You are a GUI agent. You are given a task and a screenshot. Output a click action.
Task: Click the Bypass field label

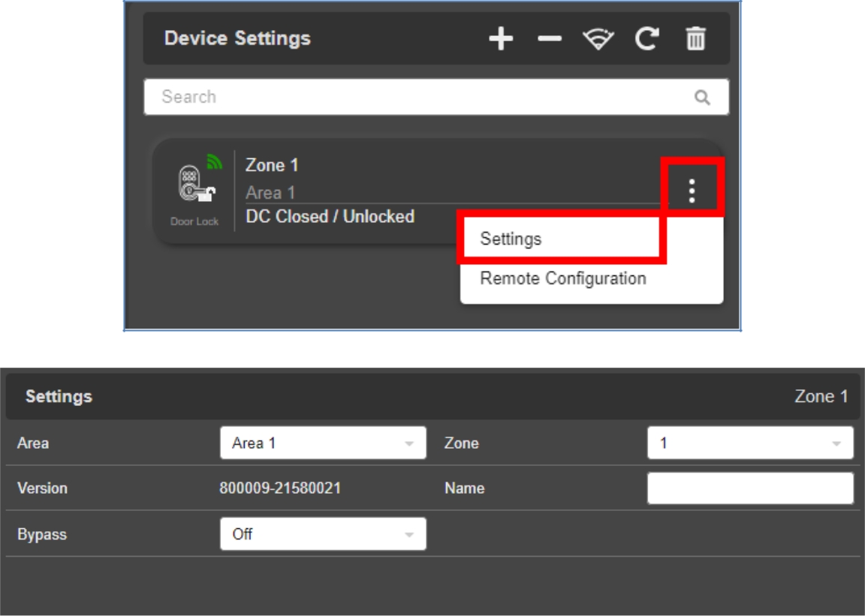click(x=42, y=534)
